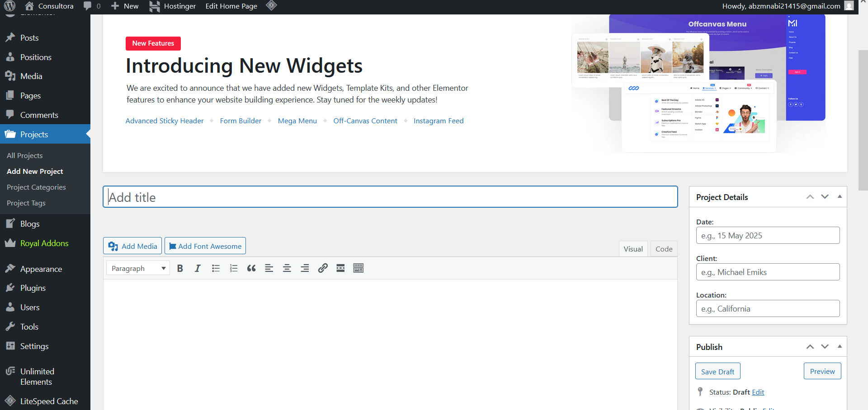
Task: Insert a hyperlink in the editor
Action: tap(323, 268)
